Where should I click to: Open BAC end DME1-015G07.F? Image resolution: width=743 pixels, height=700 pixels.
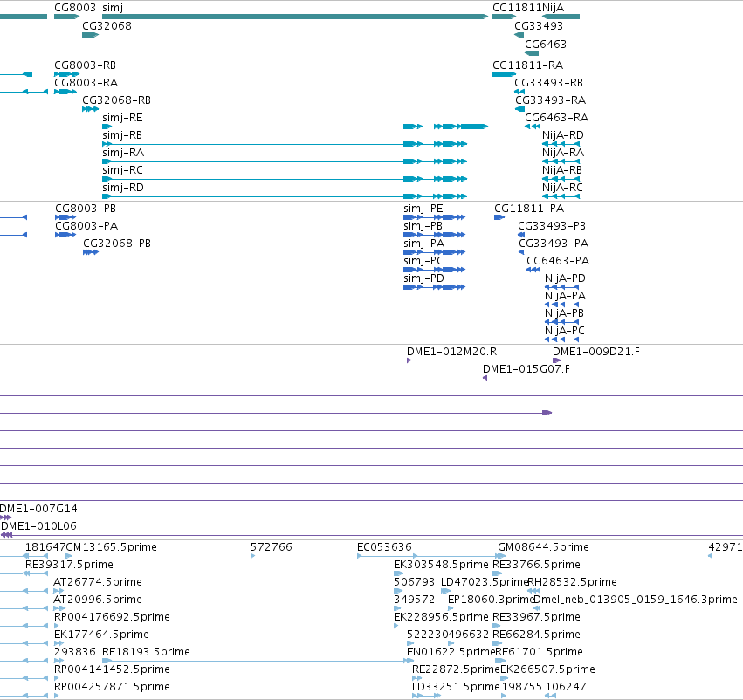526,369
